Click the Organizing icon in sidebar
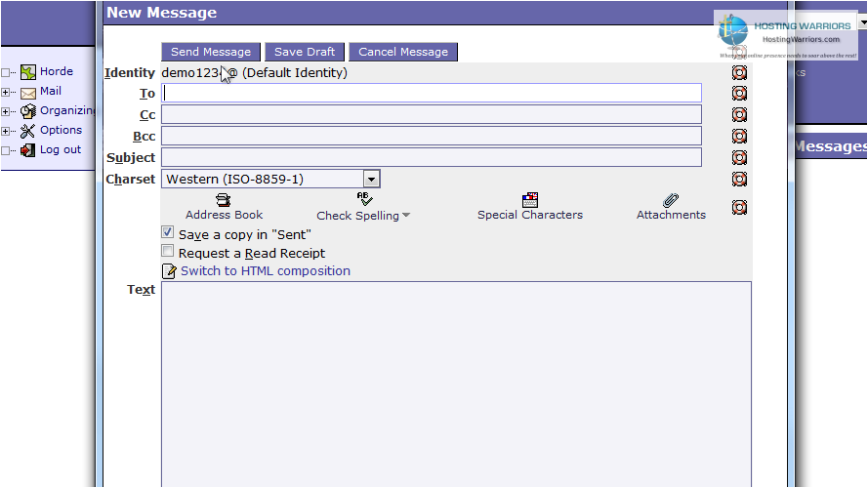Viewport: 868px width, 488px height. point(28,111)
